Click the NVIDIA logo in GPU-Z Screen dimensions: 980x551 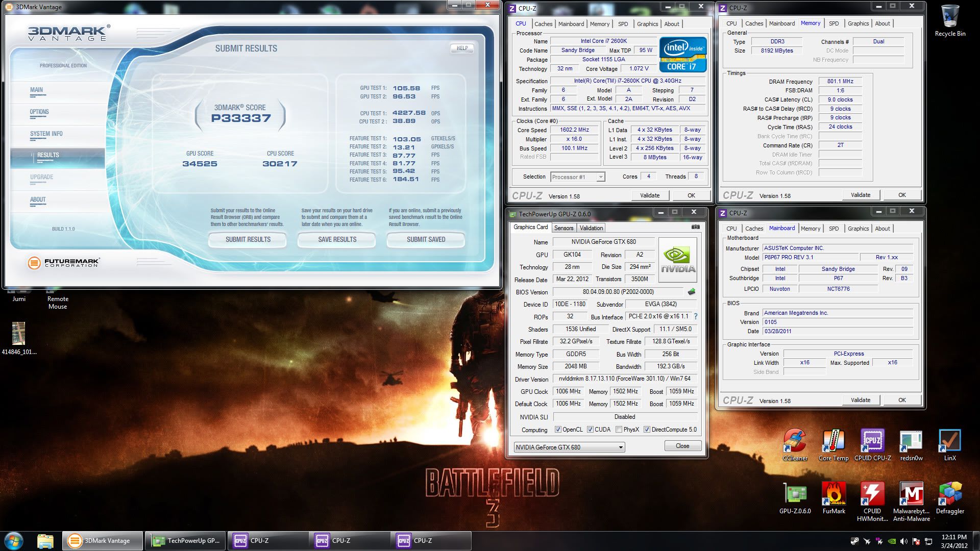point(678,260)
